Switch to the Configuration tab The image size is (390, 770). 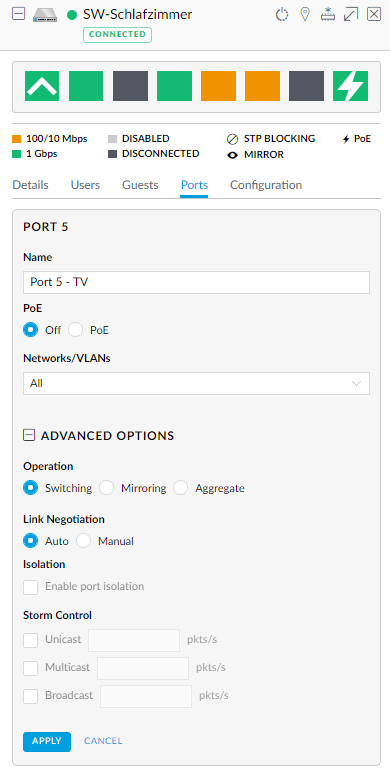(266, 185)
